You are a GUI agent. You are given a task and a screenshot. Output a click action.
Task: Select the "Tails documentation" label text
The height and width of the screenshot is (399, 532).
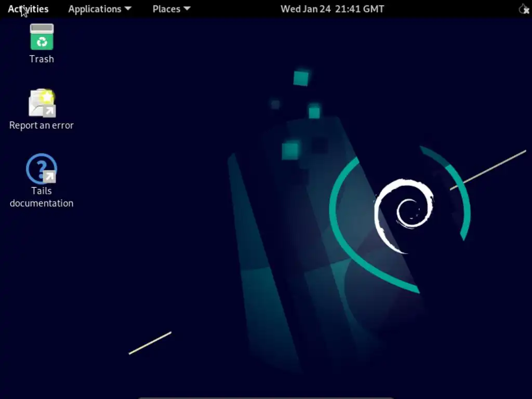click(42, 197)
